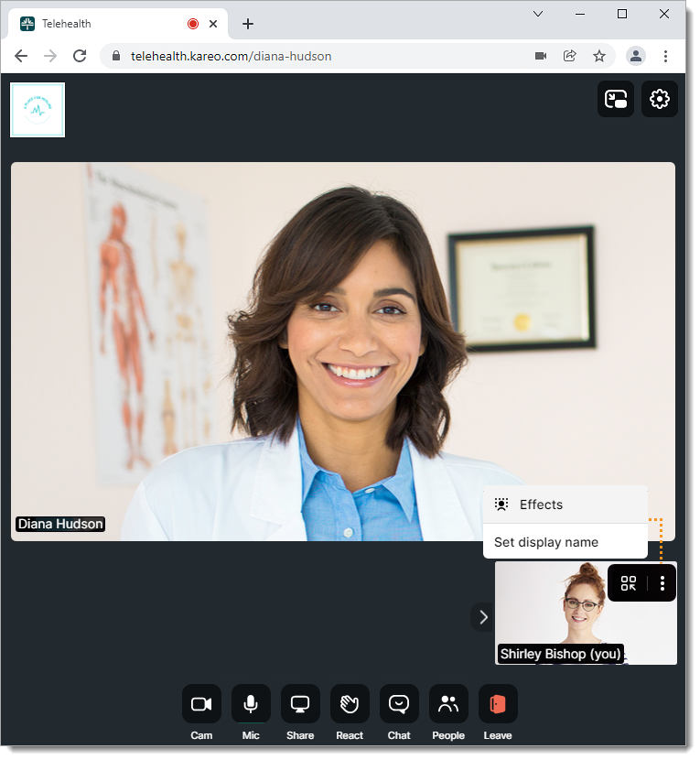This screenshot has width=700, height=760.
Task: Leave the telehealth call
Action: tap(498, 703)
